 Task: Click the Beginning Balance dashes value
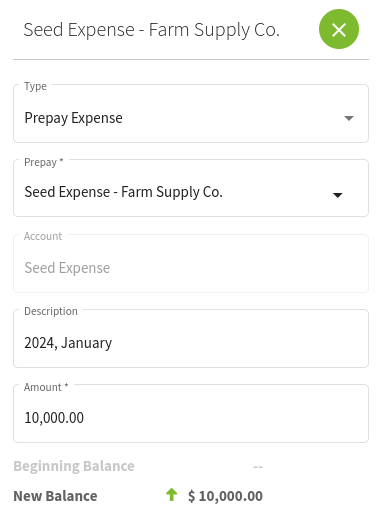[258, 466]
